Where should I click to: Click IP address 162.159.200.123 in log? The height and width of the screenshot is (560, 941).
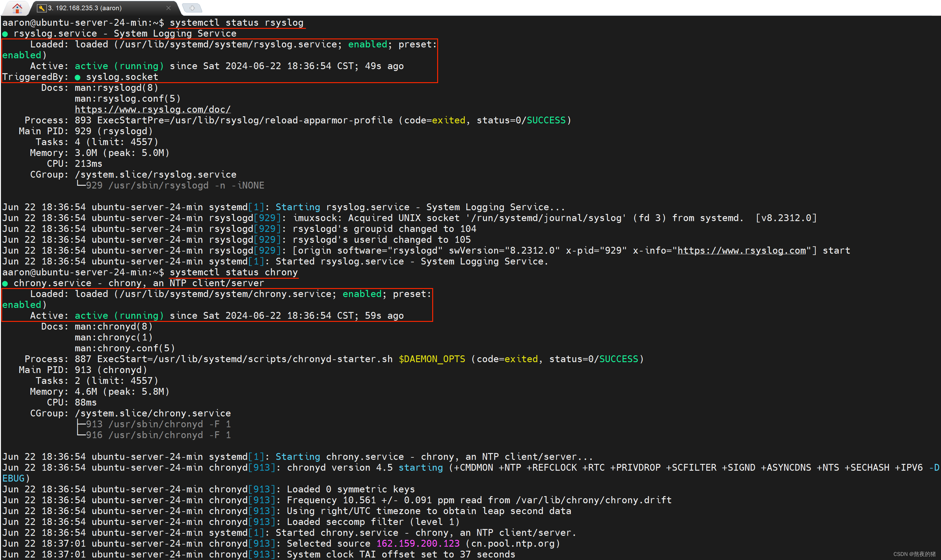point(418,544)
